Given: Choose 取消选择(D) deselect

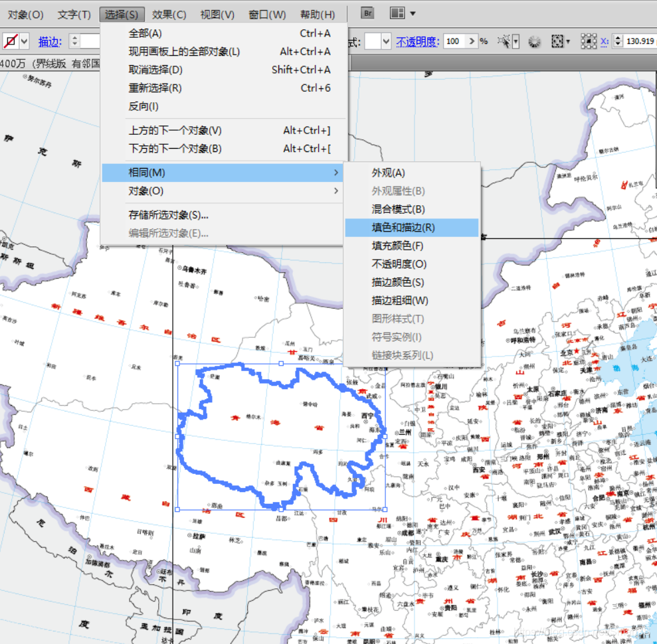Looking at the screenshot, I should pos(224,70).
